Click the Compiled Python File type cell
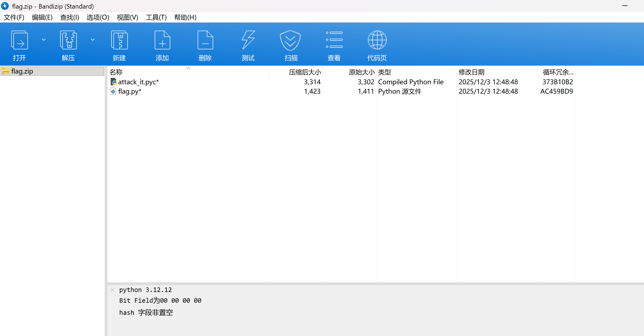Image resolution: width=644 pixels, height=336 pixels. pos(411,82)
